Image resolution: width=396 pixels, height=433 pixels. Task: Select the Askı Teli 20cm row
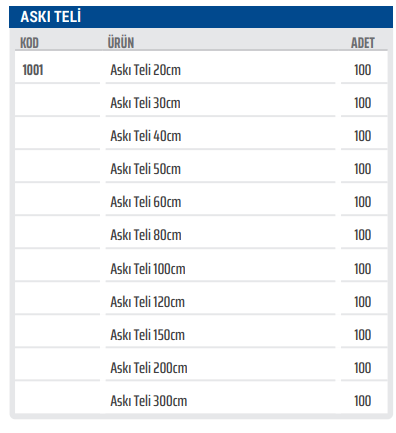pos(201,68)
